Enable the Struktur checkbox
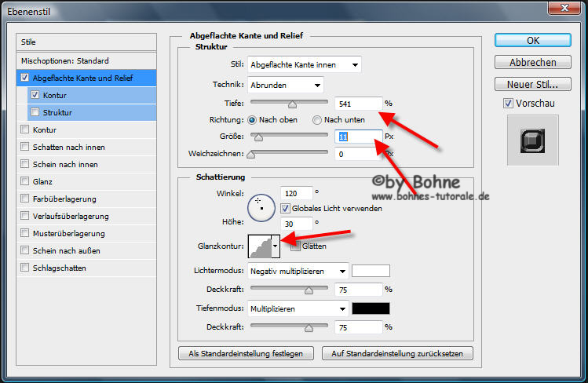Viewport: 588px width, 383px height. click(35, 113)
